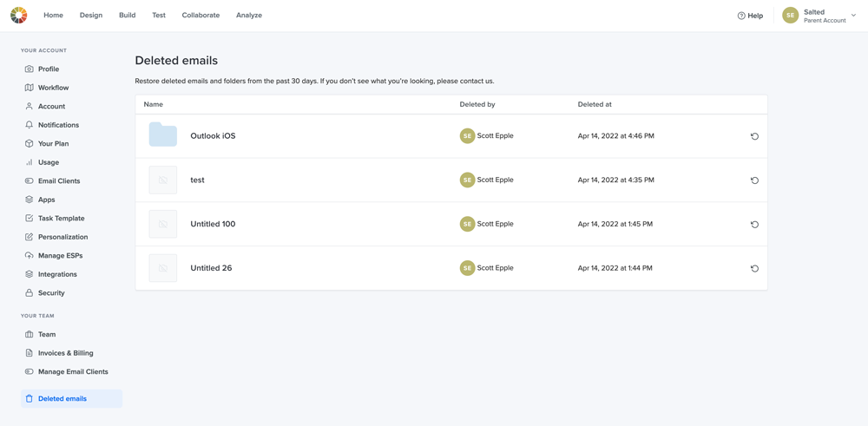Click the SE avatar in the header
Image resolution: width=868 pixels, height=426 pixels.
[x=790, y=16]
